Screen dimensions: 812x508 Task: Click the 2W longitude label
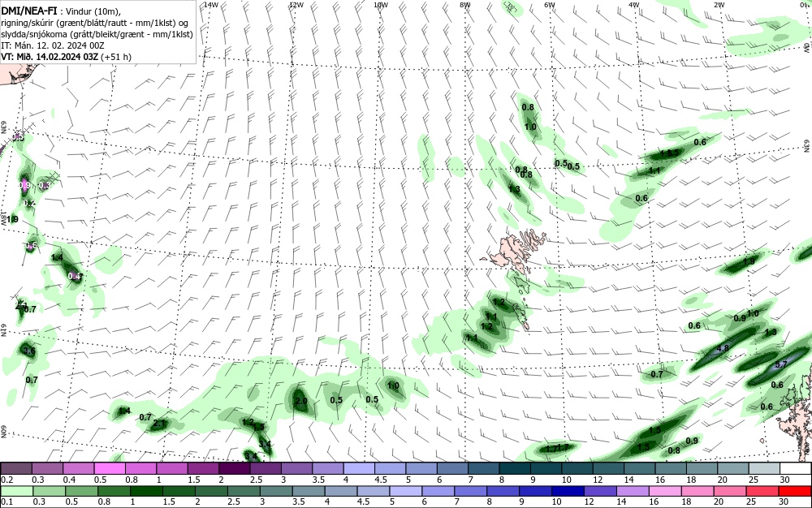point(719,5)
